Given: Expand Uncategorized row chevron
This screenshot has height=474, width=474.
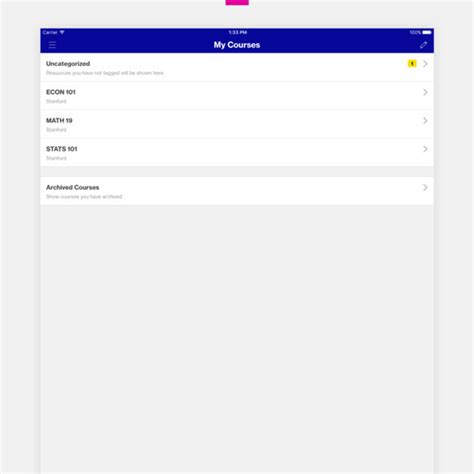Looking at the screenshot, I should coord(425,64).
